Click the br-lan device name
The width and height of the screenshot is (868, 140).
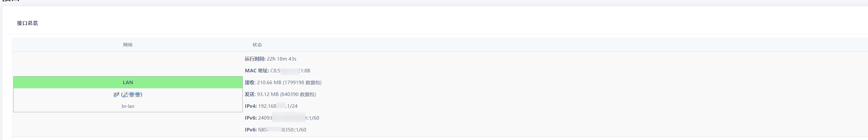click(128, 106)
